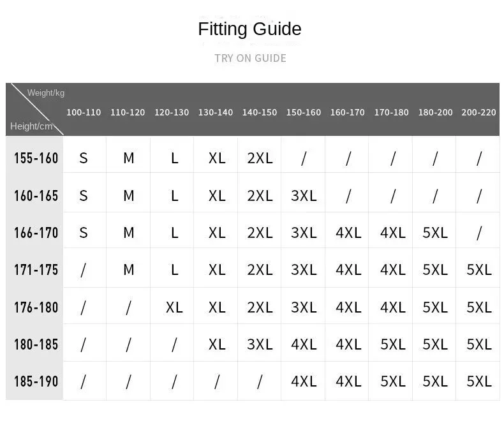This screenshot has height=428, width=504.
Task: Click the Weight/kg header label
Action: (x=46, y=93)
